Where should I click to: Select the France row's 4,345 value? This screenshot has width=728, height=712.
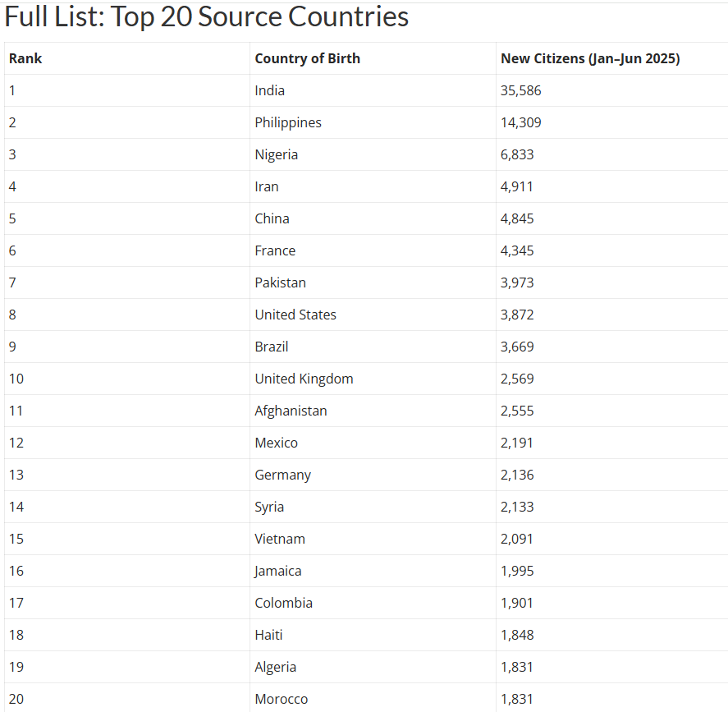pyautogui.click(x=517, y=250)
